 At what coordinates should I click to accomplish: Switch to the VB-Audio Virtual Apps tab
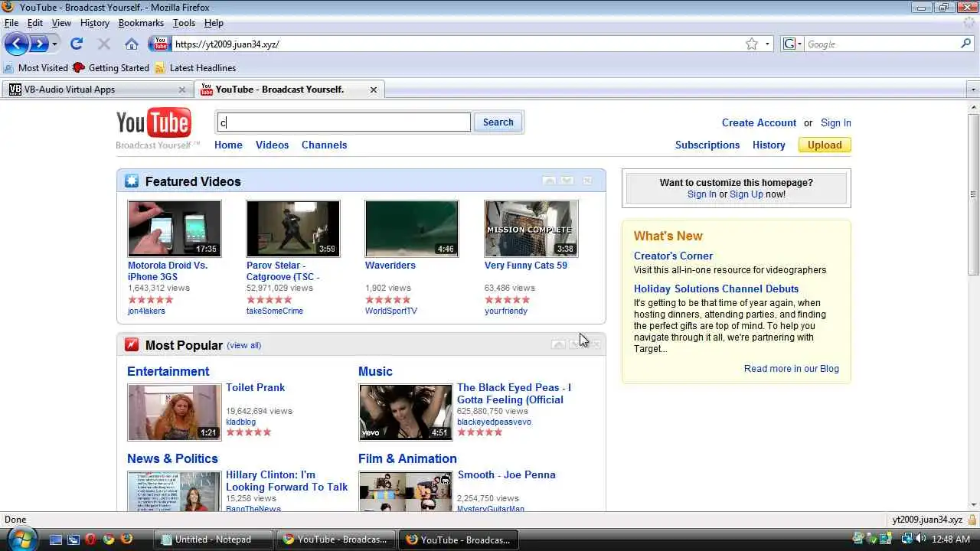96,90
